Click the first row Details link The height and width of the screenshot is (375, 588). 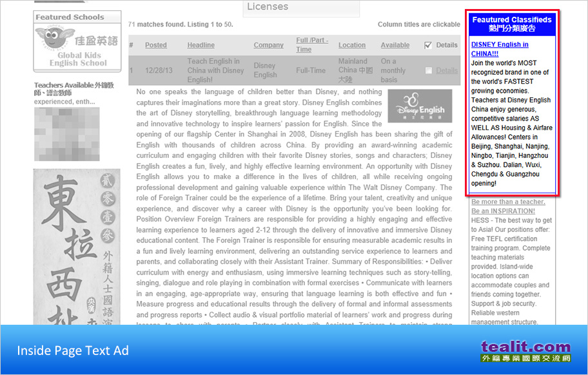[x=447, y=70]
